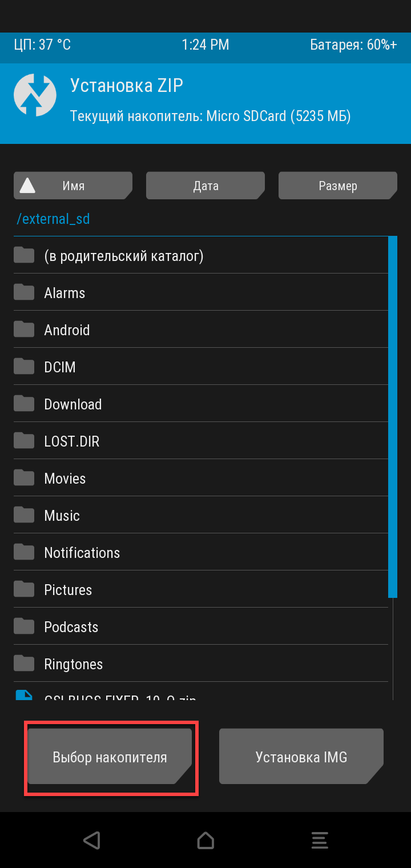Toggle sort order by Имя

pyautogui.click(x=73, y=186)
